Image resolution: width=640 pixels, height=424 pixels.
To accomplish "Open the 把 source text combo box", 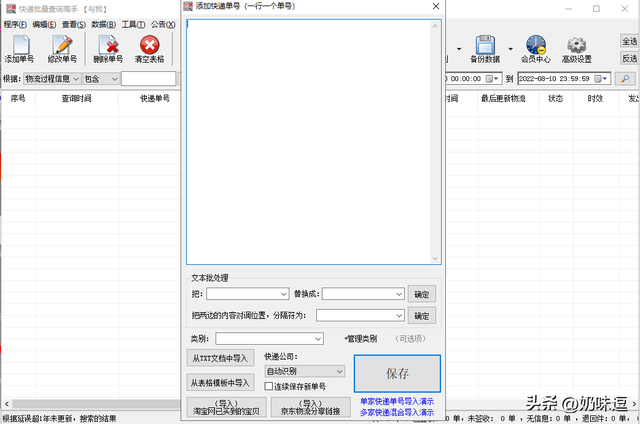I will (248, 294).
